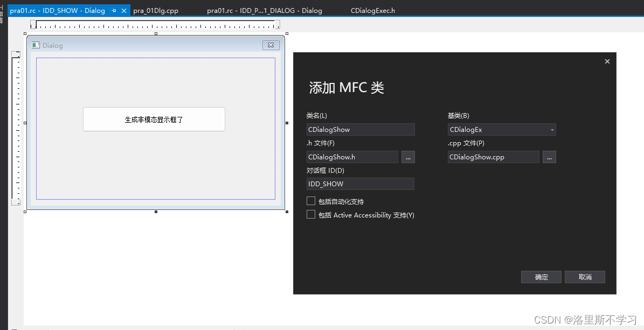Click the 生成非模态显示框了 button in the designer
Image resolution: width=644 pixels, height=330 pixels.
[x=154, y=119]
